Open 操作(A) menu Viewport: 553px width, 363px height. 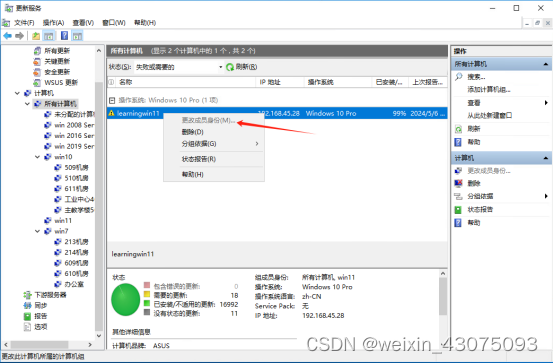53,23
